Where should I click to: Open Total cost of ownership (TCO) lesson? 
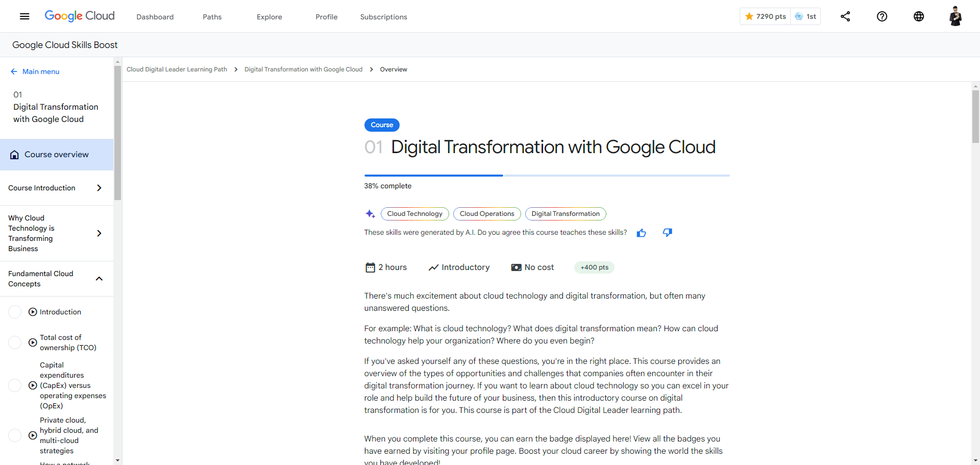point(68,342)
